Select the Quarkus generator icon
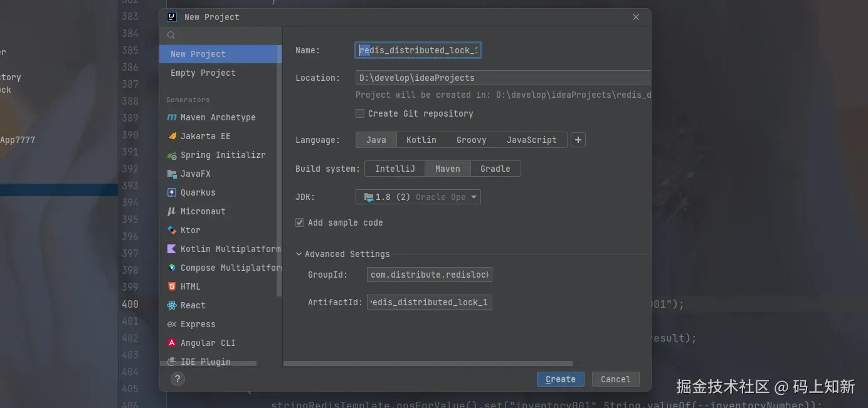This screenshot has width=868, height=408. coord(172,192)
